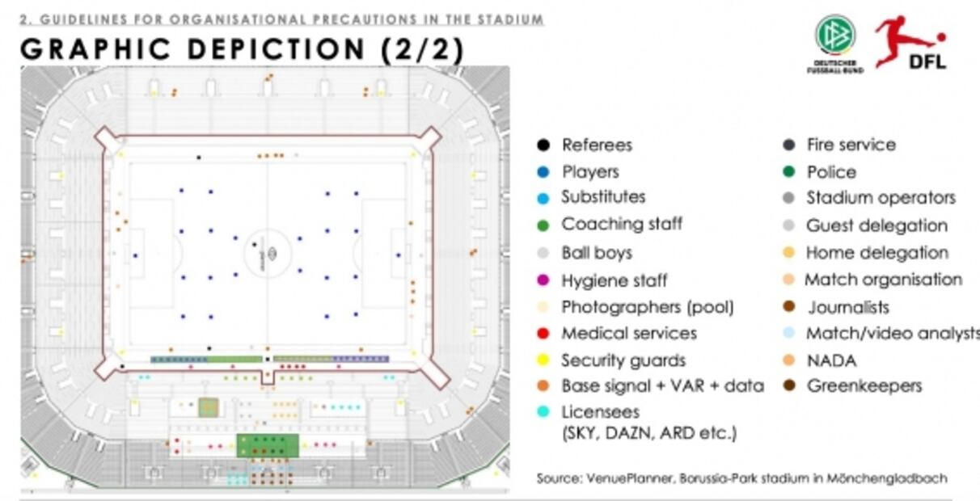
Task: Click the magenta Hygiene staff legend dot
Action: click(543, 280)
